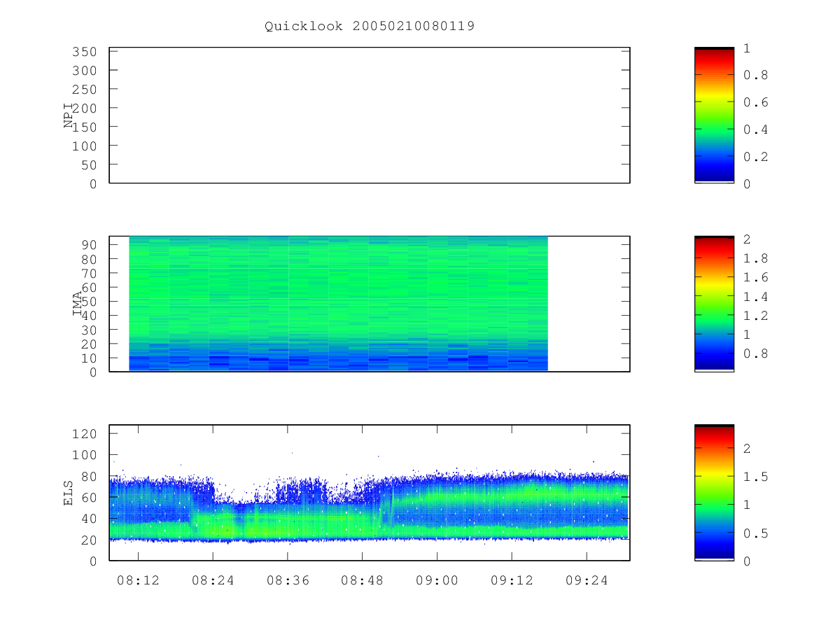The height and width of the screenshot is (630, 840).
Task: Click the IMA colorbar gradient
Action: pos(714,304)
